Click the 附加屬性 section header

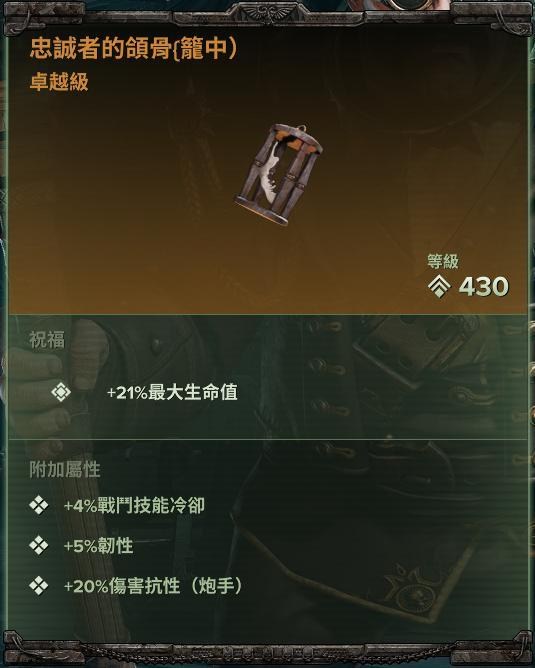(x=65, y=469)
